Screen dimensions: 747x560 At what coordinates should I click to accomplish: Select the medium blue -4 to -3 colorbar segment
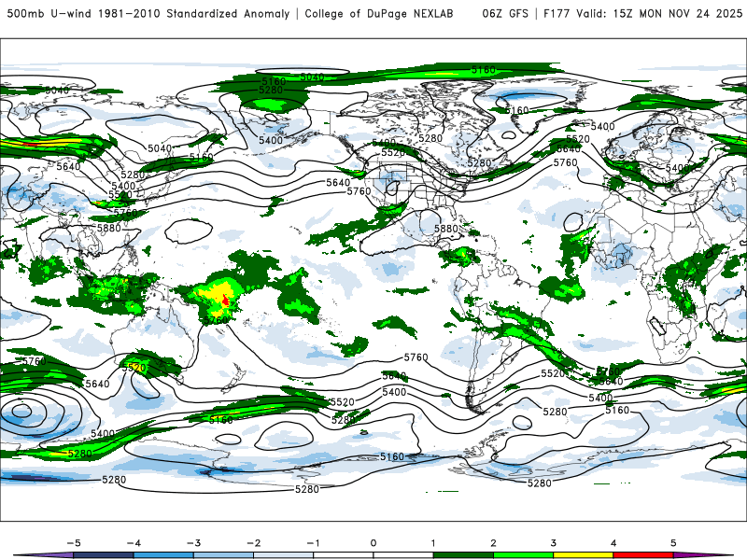163,555
